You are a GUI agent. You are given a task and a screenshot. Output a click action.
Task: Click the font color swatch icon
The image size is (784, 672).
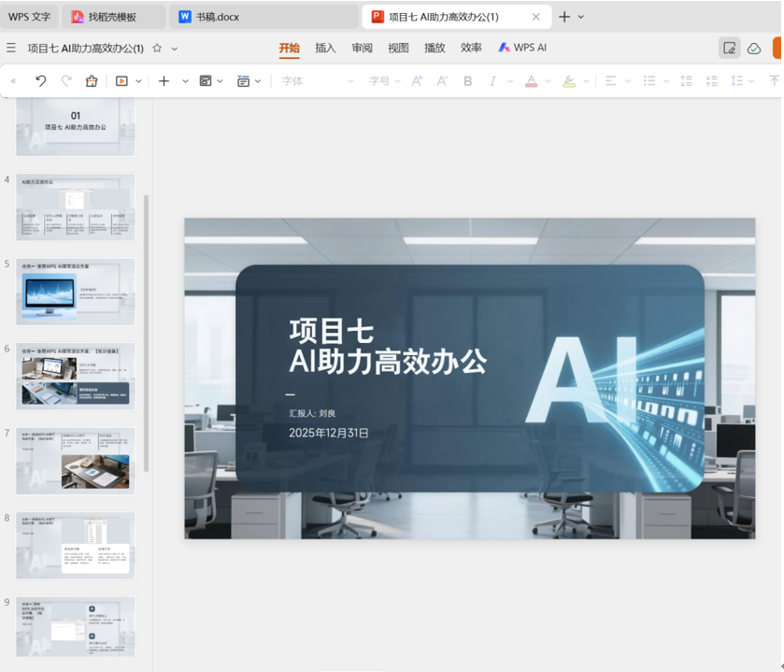[531, 81]
